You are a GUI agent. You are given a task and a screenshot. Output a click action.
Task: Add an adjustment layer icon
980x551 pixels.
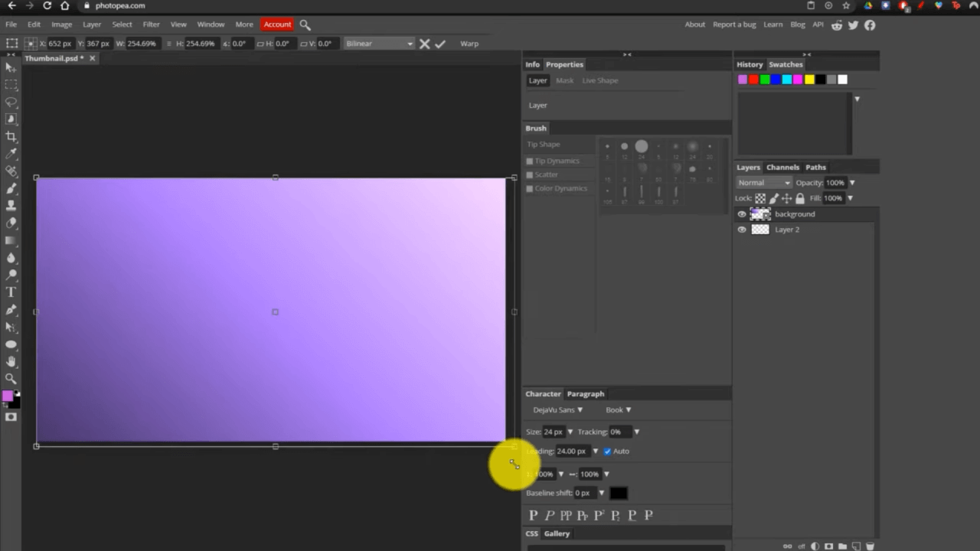(815, 546)
